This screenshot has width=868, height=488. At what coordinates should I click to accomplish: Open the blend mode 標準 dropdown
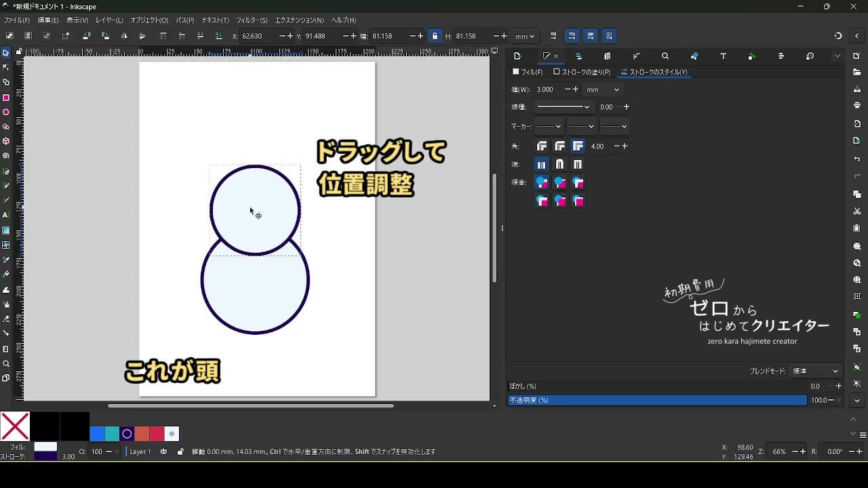[x=814, y=371]
